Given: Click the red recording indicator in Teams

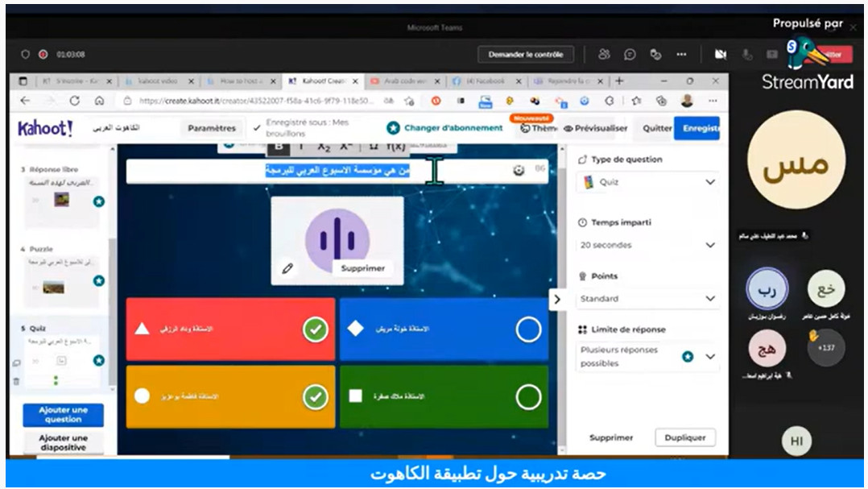Looking at the screenshot, I should point(43,54).
